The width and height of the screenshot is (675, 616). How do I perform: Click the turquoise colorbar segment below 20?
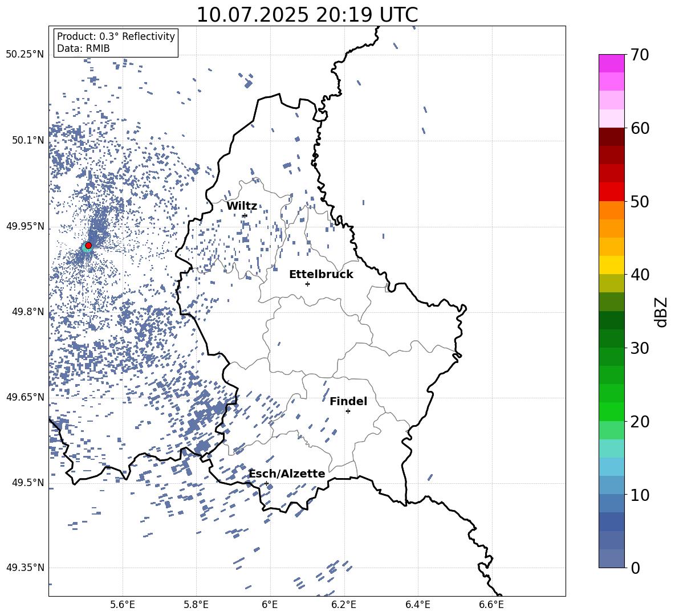click(x=611, y=448)
